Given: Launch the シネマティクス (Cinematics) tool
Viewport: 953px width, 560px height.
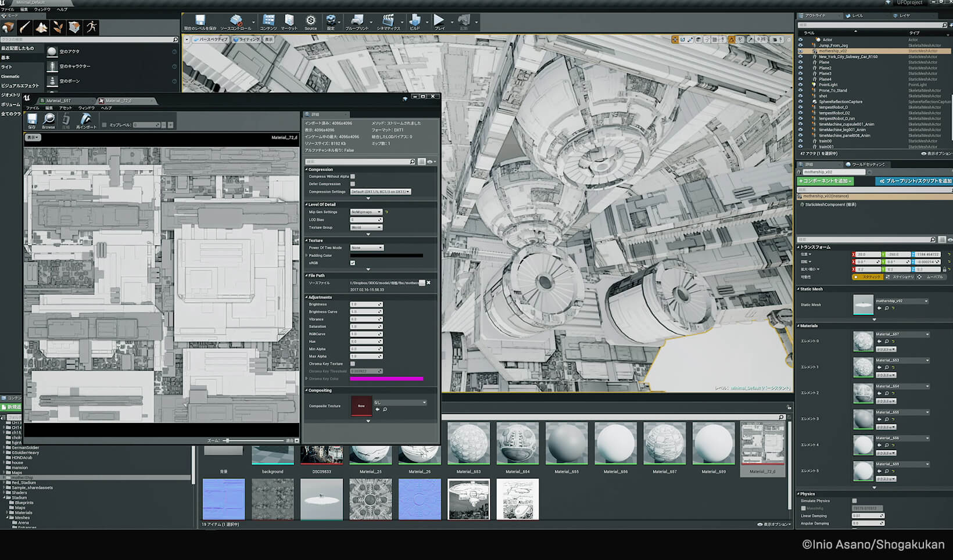Looking at the screenshot, I should [x=388, y=21].
